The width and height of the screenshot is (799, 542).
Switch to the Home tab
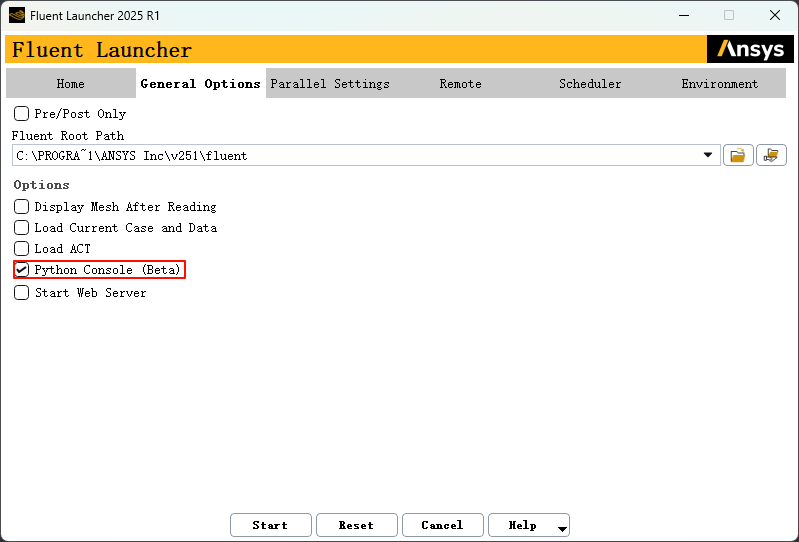71,83
